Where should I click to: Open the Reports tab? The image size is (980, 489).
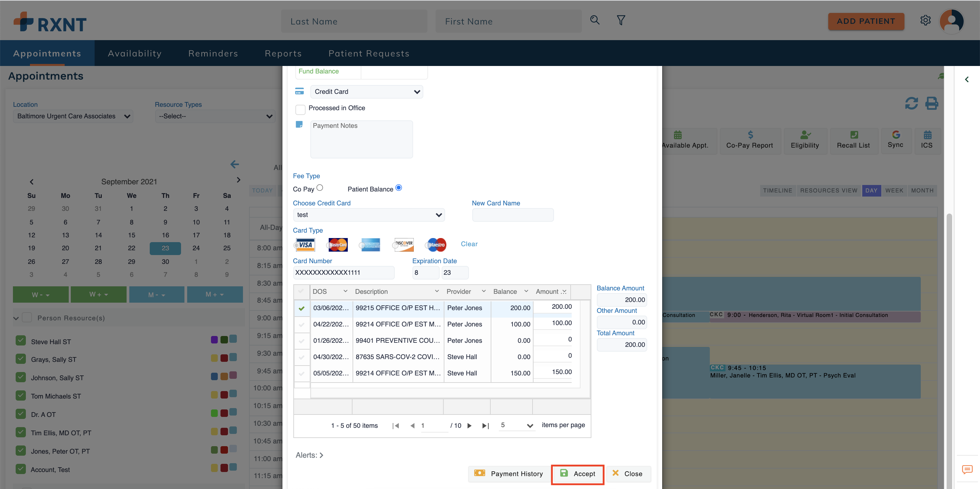pos(283,53)
